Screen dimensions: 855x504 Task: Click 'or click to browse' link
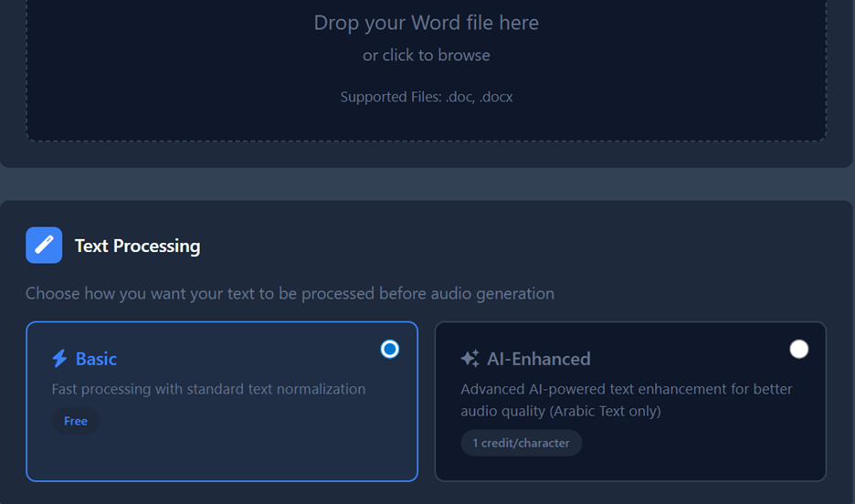(x=426, y=55)
